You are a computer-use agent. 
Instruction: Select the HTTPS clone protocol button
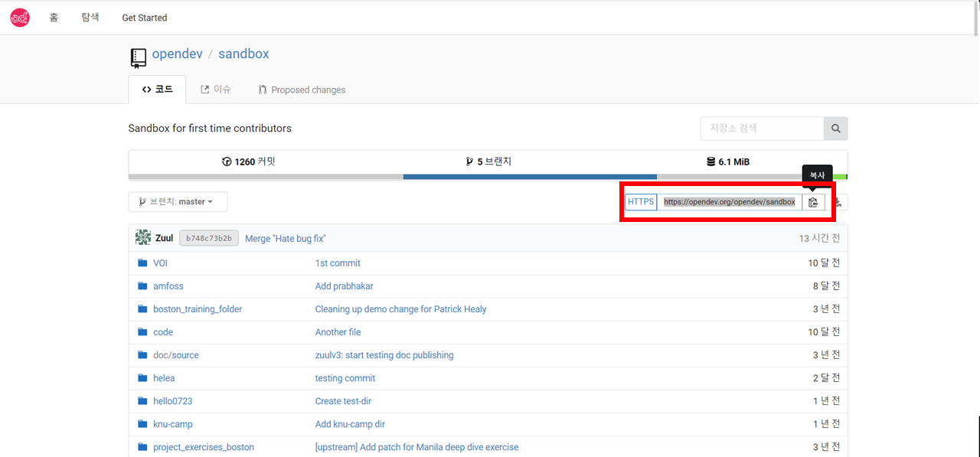[x=641, y=202]
